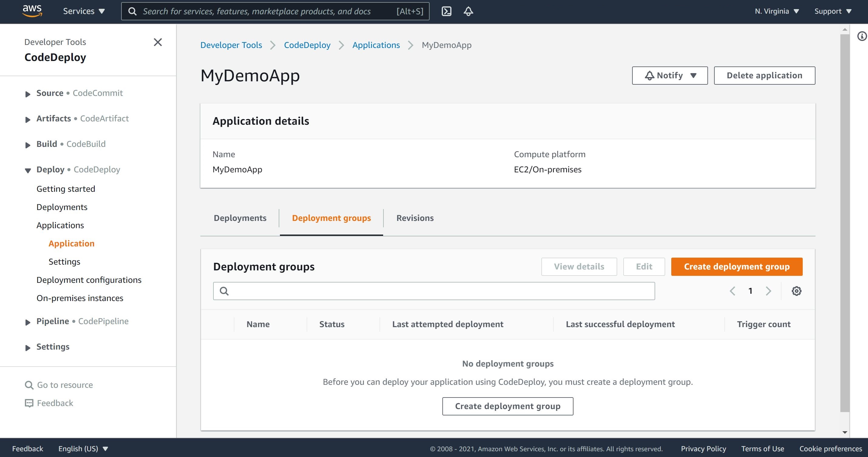Close the Developer Tools side panel
The image size is (868, 457).
click(158, 42)
